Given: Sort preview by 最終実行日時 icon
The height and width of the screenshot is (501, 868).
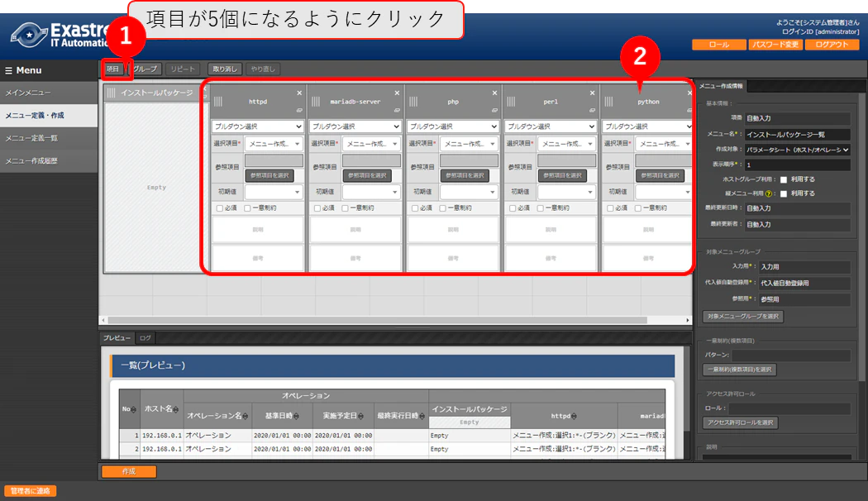Looking at the screenshot, I should coord(422,417).
